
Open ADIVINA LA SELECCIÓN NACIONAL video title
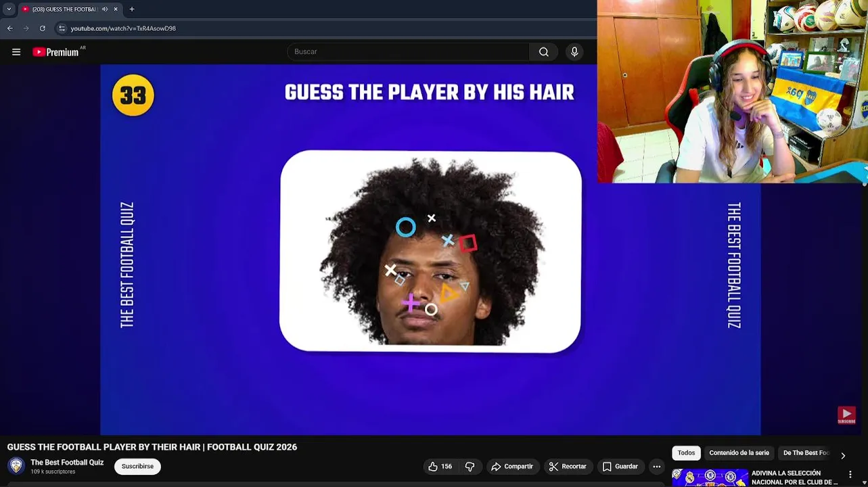coord(795,478)
